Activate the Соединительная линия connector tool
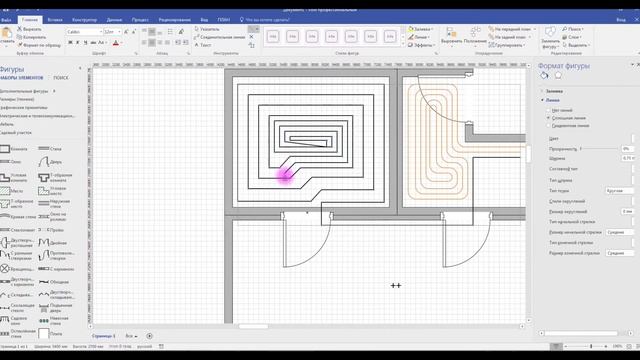 click(x=219, y=37)
